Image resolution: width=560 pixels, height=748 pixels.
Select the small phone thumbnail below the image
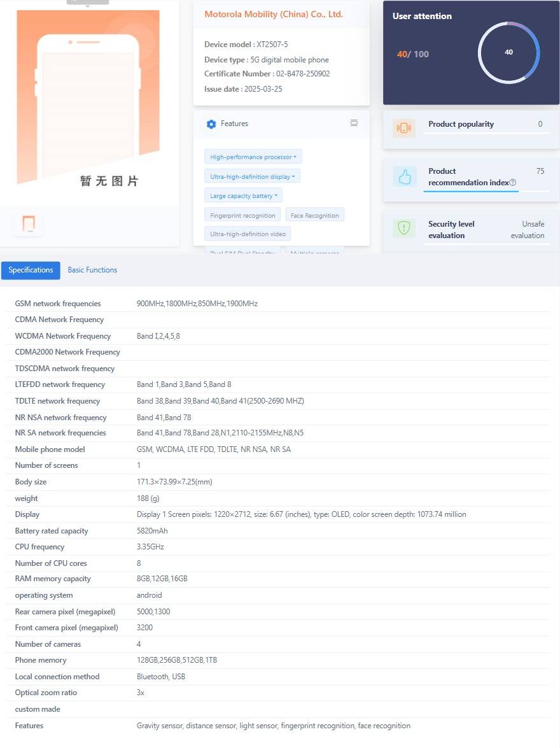click(x=29, y=224)
